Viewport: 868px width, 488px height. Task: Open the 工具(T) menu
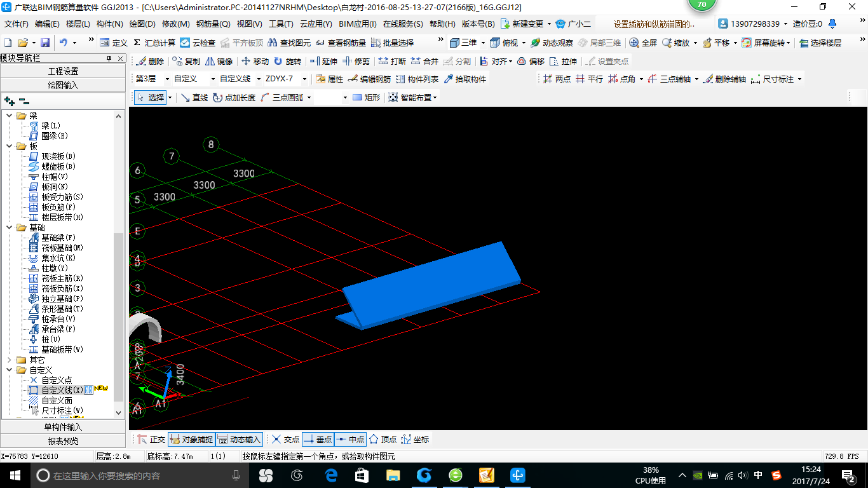(281, 24)
